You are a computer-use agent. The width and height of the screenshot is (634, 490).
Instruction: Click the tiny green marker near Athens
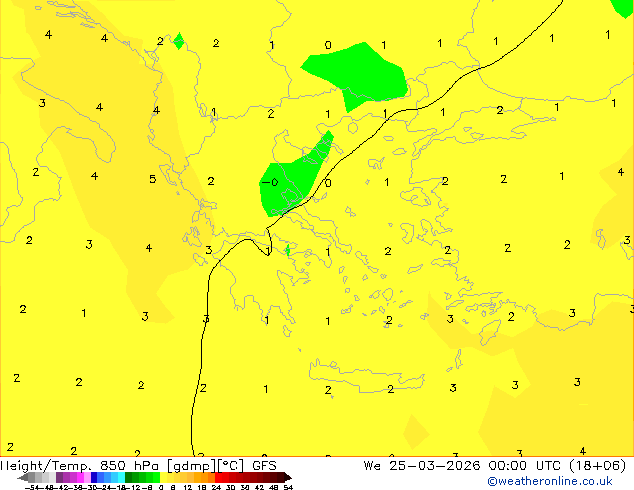point(287,251)
